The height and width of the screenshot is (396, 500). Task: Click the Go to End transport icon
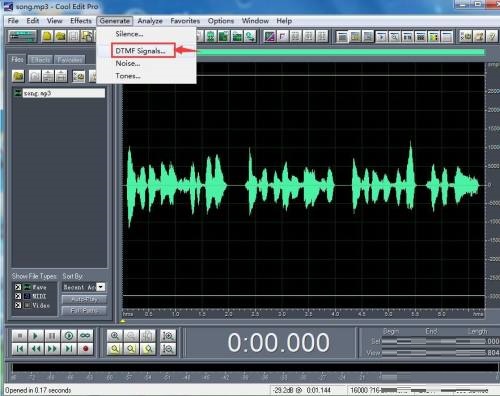click(x=69, y=349)
